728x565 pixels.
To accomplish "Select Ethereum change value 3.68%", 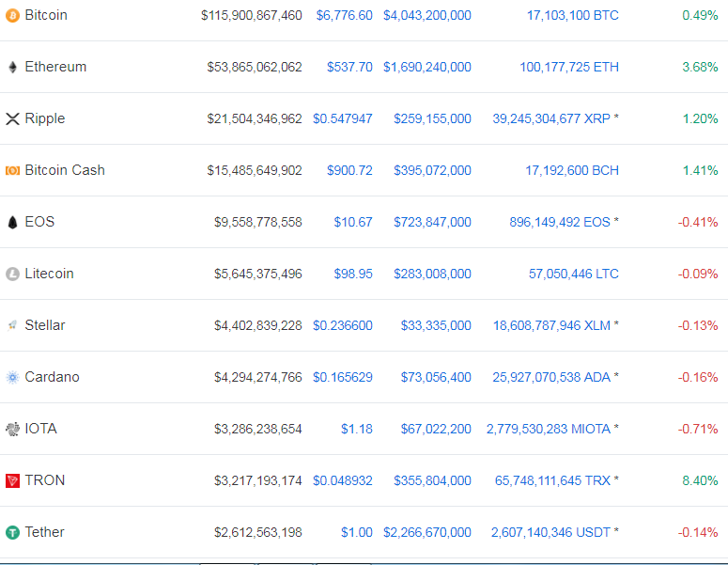I will [x=700, y=67].
